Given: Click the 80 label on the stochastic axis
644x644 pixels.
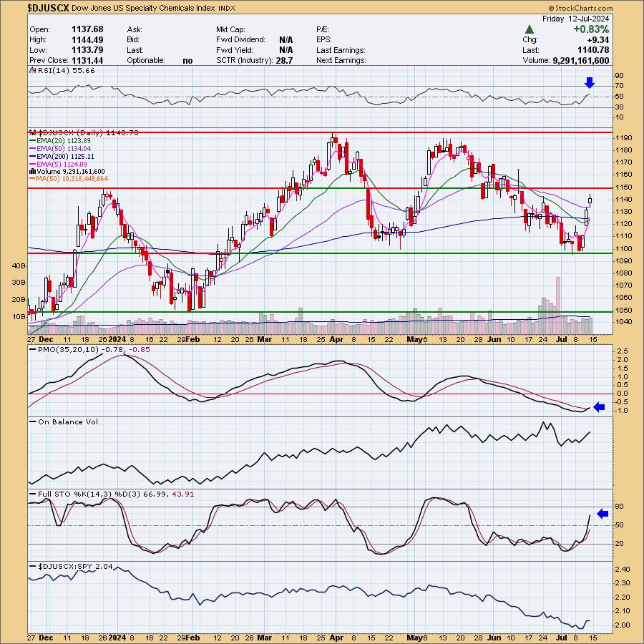Looking at the screenshot, I should [x=620, y=507].
